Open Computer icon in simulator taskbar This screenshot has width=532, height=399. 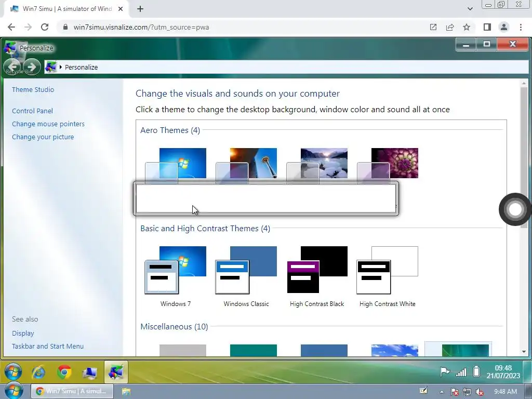pos(89,372)
